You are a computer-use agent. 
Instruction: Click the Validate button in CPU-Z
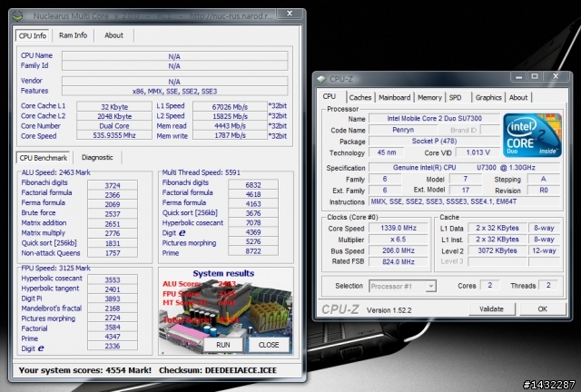[492, 309]
